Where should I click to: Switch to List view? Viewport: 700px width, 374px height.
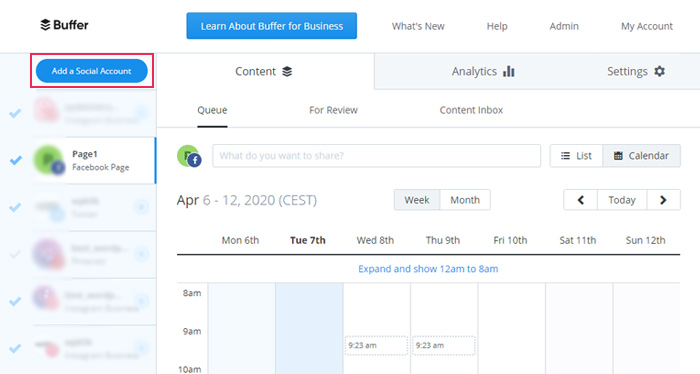576,156
